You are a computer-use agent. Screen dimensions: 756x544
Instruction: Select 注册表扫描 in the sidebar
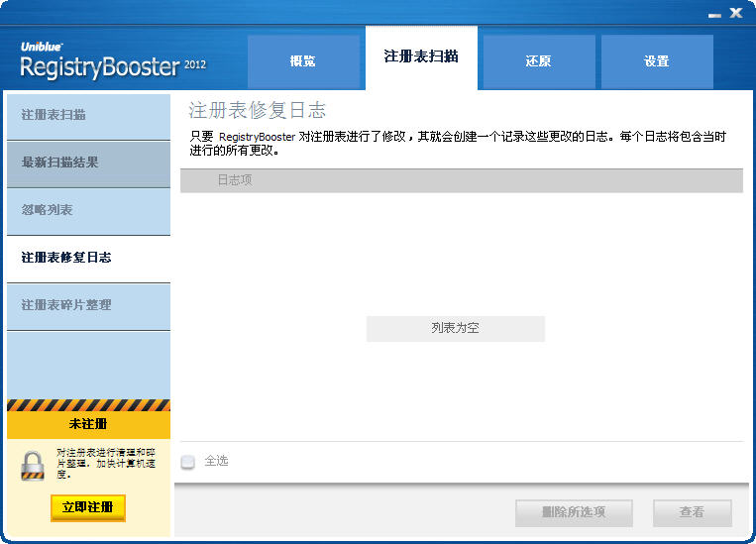point(89,116)
